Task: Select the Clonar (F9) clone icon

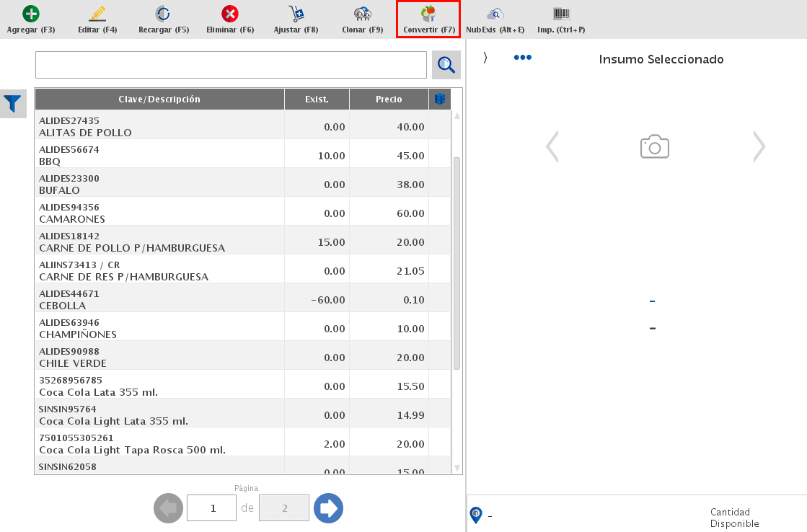Action: click(x=362, y=14)
